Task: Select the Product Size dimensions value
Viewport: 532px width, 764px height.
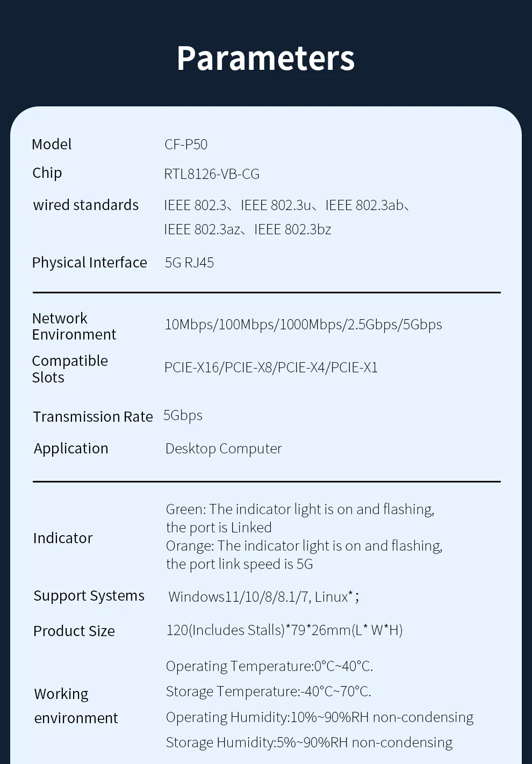Action: [x=284, y=630]
